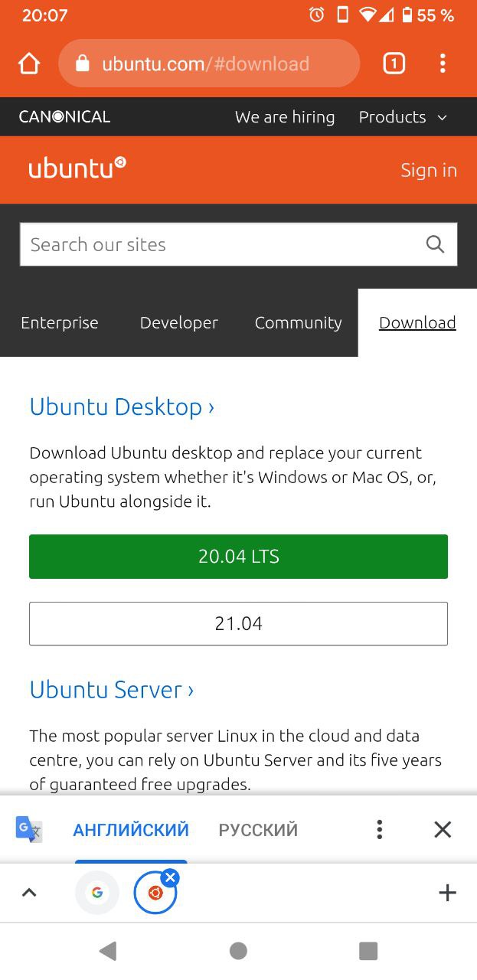The width and height of the screenshot is (477, 980).
Task: Tap the Google Translate logo icon
Action: pyautogui.click(x=29, y=829)
